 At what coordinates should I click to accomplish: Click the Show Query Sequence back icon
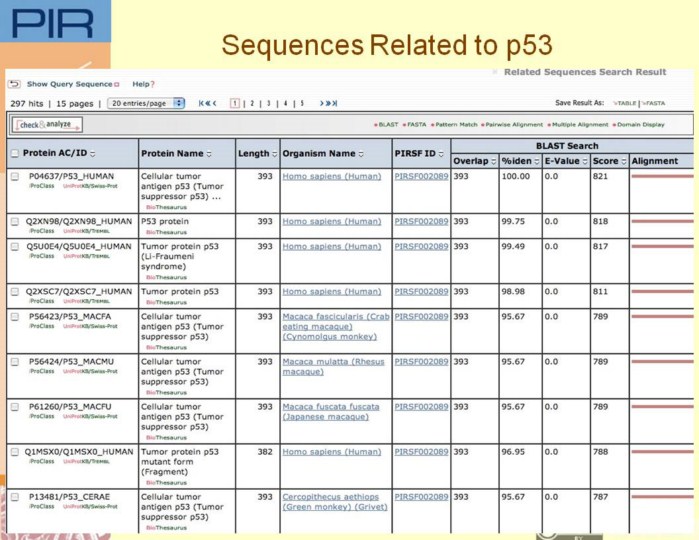(15, 84)
